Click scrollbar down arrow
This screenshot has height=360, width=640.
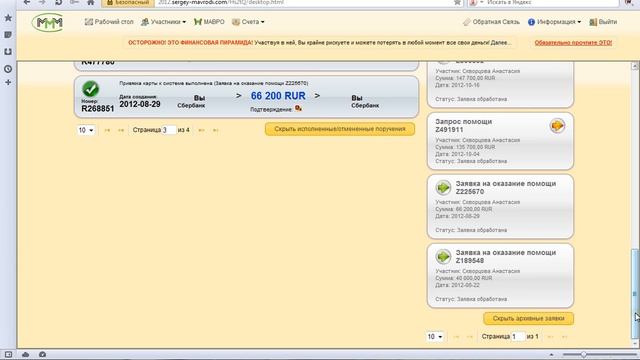click(x=635, y=344)
